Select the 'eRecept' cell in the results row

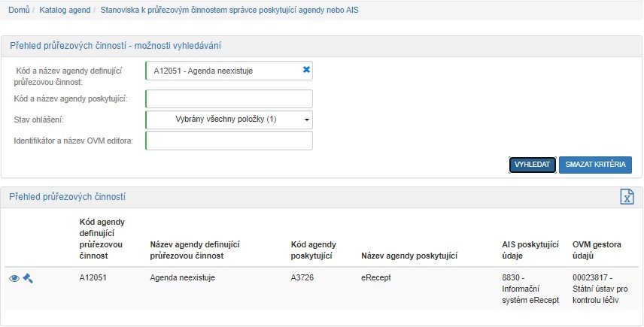click(x=375, y=277)
